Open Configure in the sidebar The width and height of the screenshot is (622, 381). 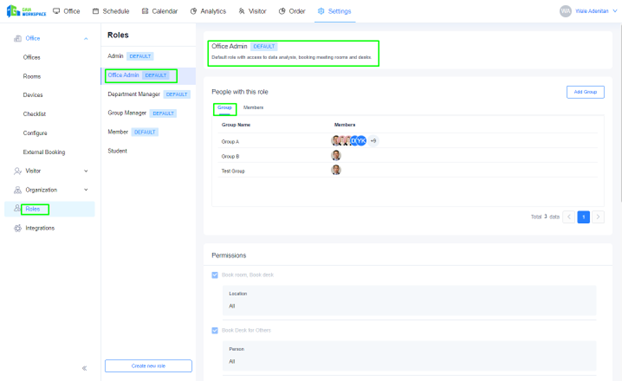coord(35,133)
